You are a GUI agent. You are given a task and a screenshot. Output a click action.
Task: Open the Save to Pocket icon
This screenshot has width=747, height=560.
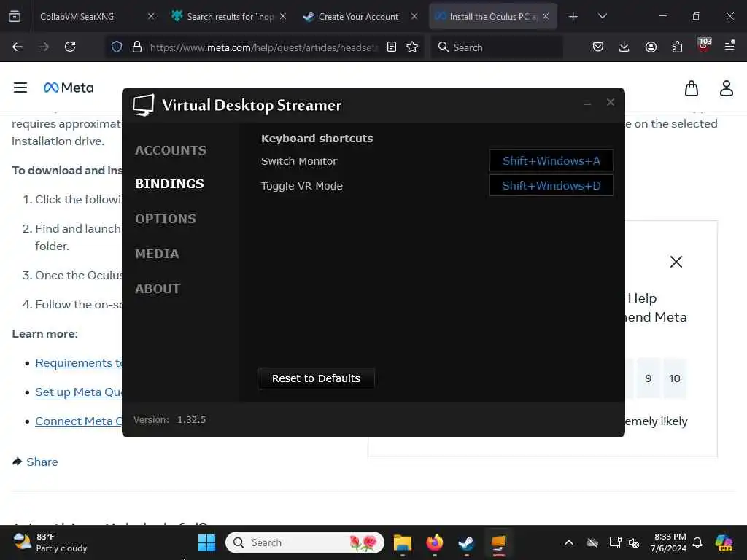click(598, 47)
